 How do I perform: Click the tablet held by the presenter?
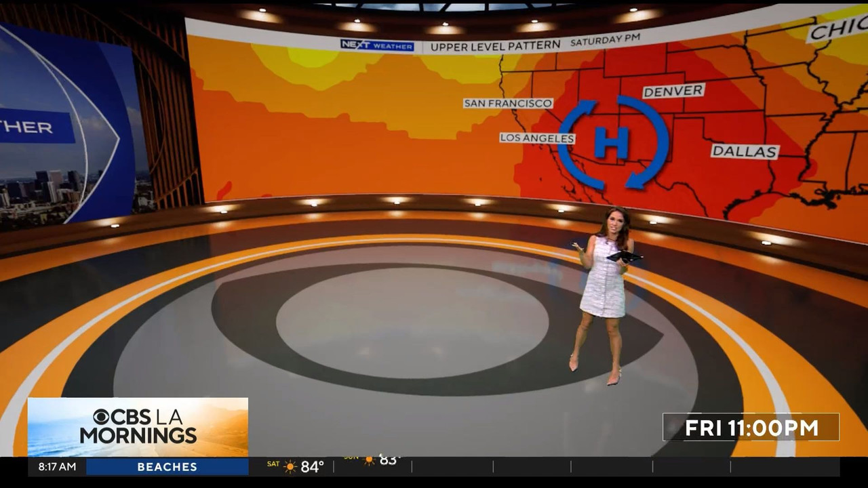point(624,257)
